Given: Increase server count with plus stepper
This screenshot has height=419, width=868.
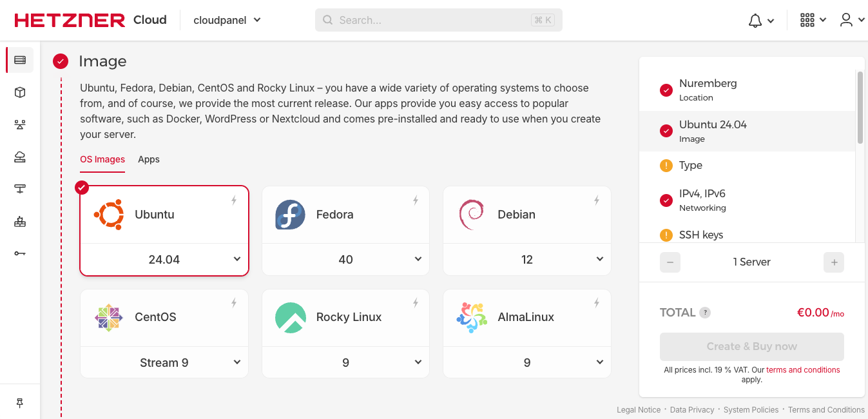Looking at the screenshot, I should point(834,262).
